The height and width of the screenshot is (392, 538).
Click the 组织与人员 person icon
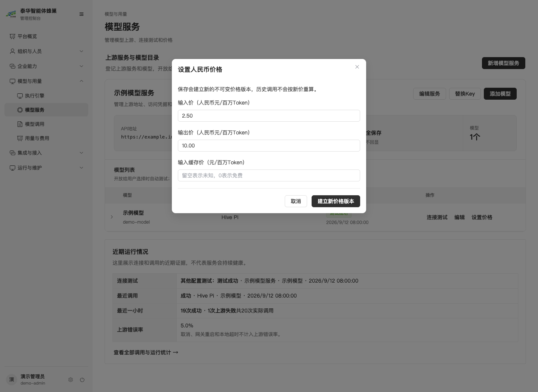12,51
